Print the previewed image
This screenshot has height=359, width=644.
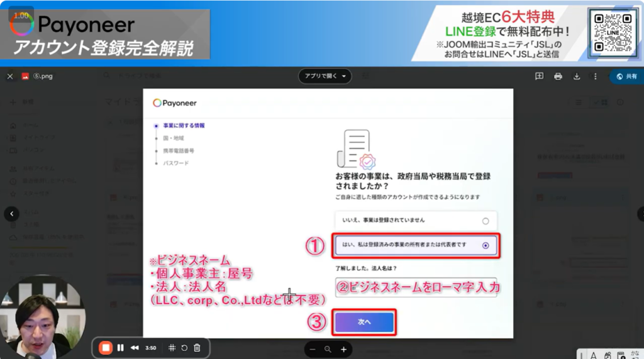[558, 77]
